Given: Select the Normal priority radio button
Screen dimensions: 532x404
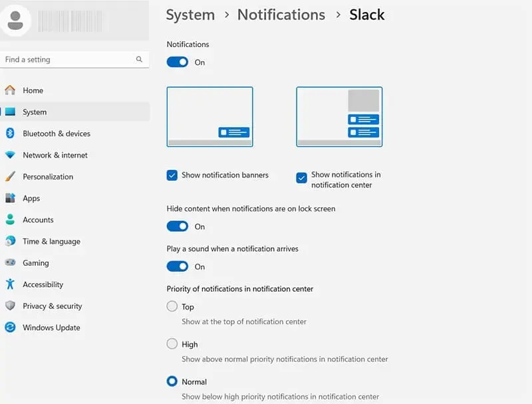Looking at the screenshot, I should click(x=172, y=381).
